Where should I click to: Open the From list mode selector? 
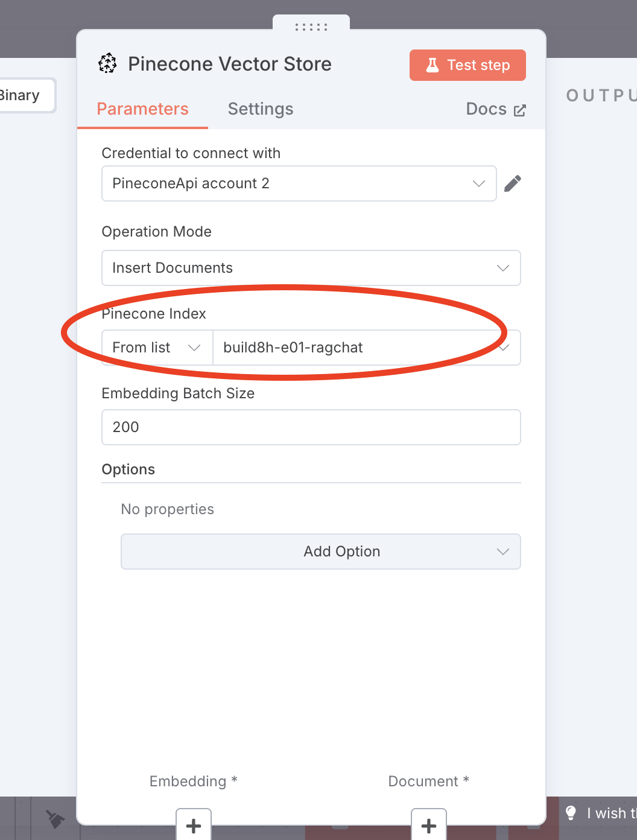[x=157, y=348]
